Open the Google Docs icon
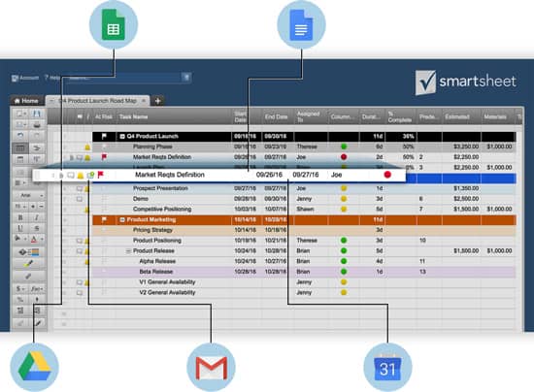This screenshot has height=392, width=534. click(x=301, y=25)
